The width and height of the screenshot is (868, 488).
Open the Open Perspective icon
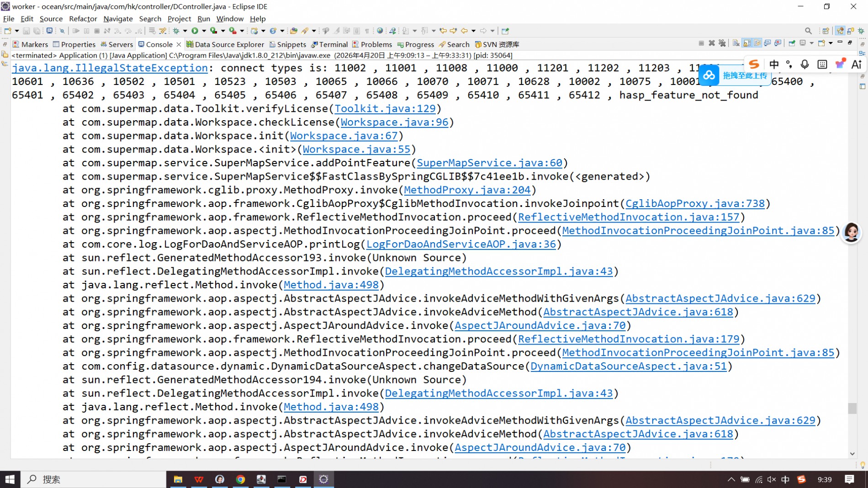(x=826, y=31)
